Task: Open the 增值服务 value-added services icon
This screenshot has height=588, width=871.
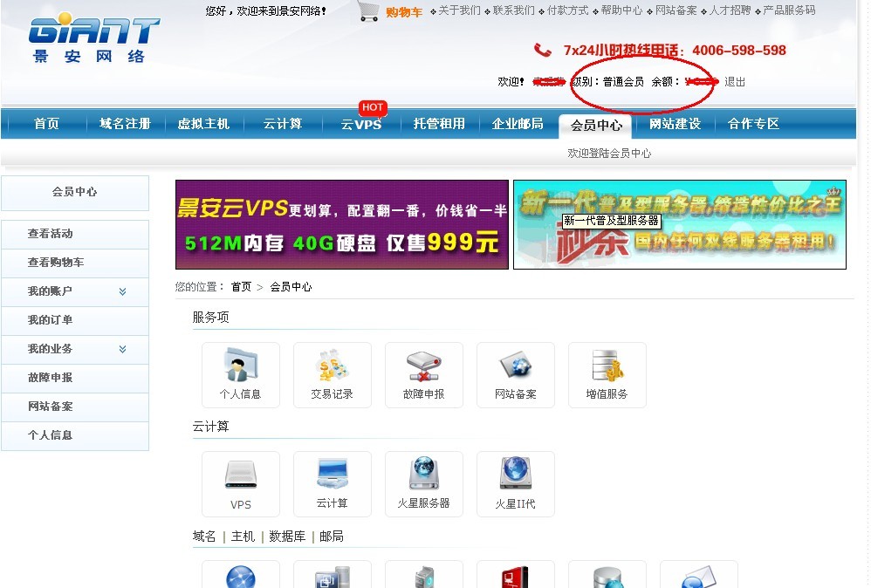Action: click(x=607, y=375)
